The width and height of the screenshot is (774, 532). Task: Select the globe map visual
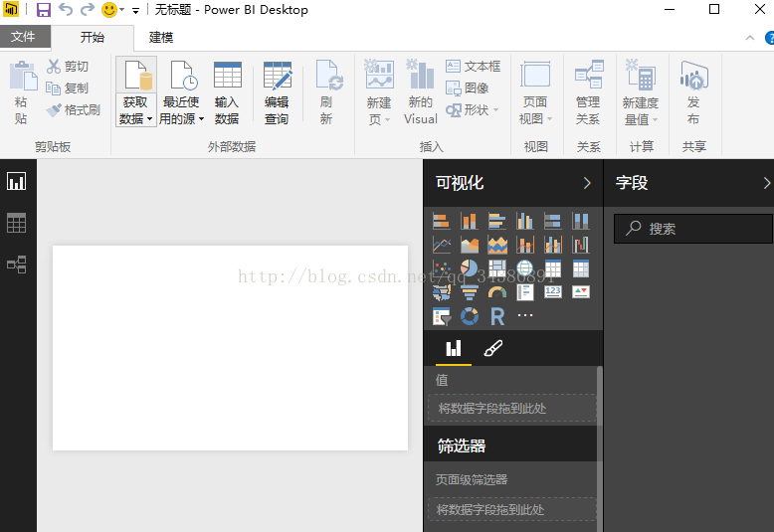coord(524,268)
